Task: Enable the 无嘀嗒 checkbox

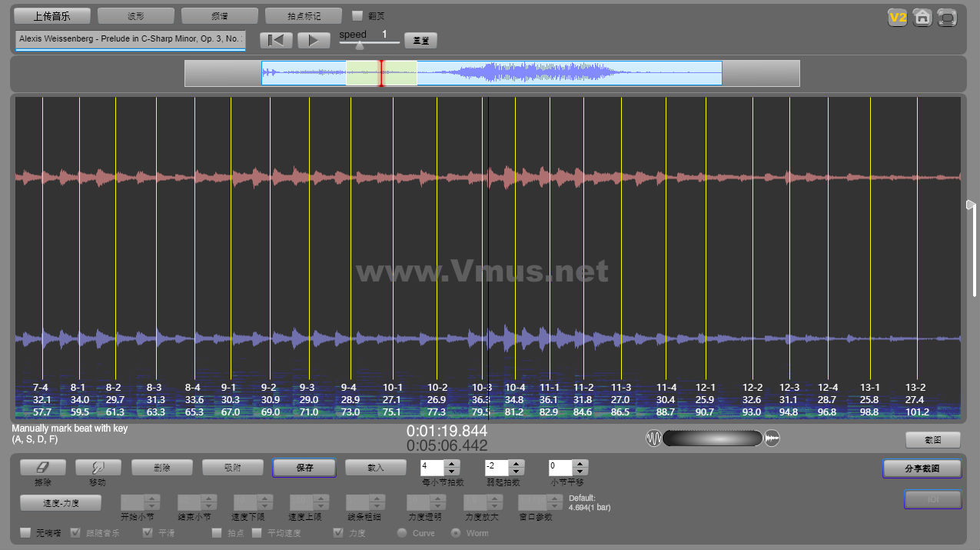Action: [25, 532]
